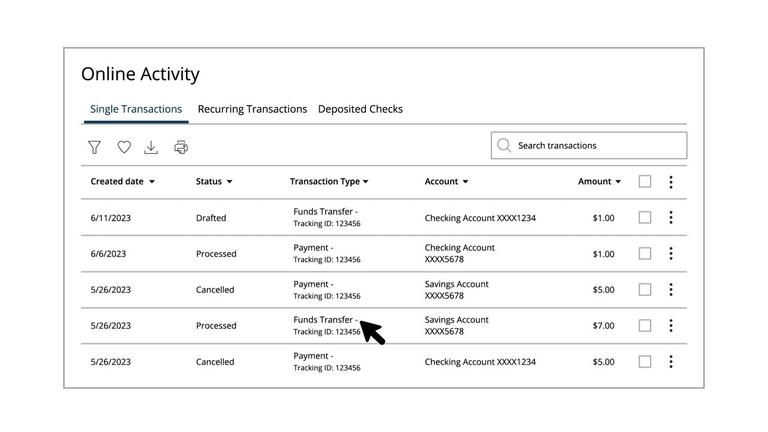This screenshot has width=768, height=432.
Task: Open three-dot menu for the $7.00 transaction
Action: 671,325
